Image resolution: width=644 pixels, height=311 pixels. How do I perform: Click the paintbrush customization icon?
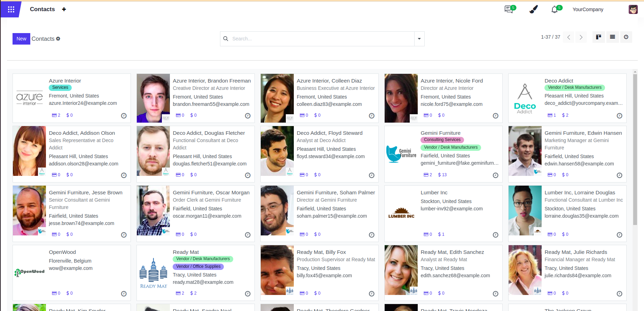533,9
